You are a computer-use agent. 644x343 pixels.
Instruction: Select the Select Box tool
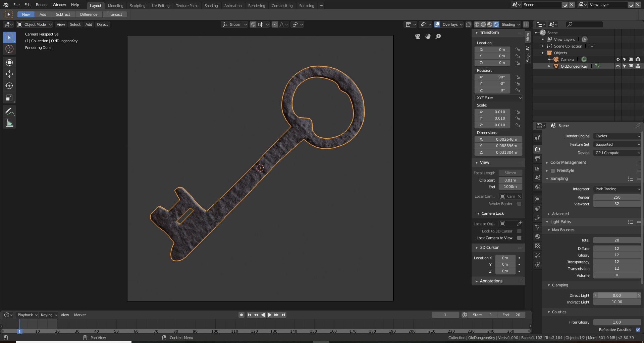point(9,37)
